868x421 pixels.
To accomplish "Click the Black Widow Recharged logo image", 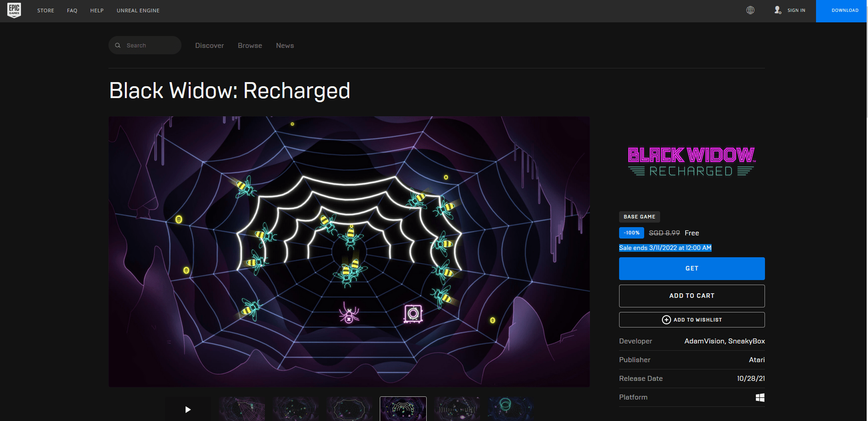I will tap(692, 161).
